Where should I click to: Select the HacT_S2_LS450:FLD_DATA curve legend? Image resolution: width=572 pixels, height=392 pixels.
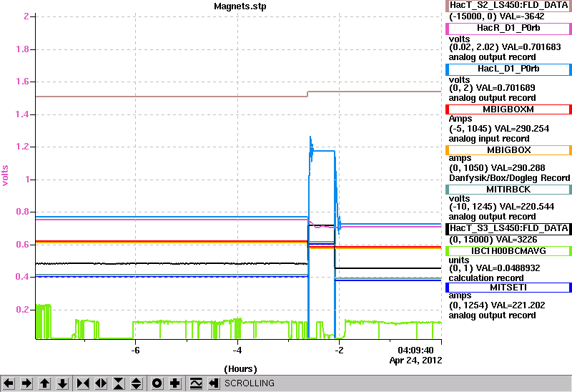[x=508, y=5]
